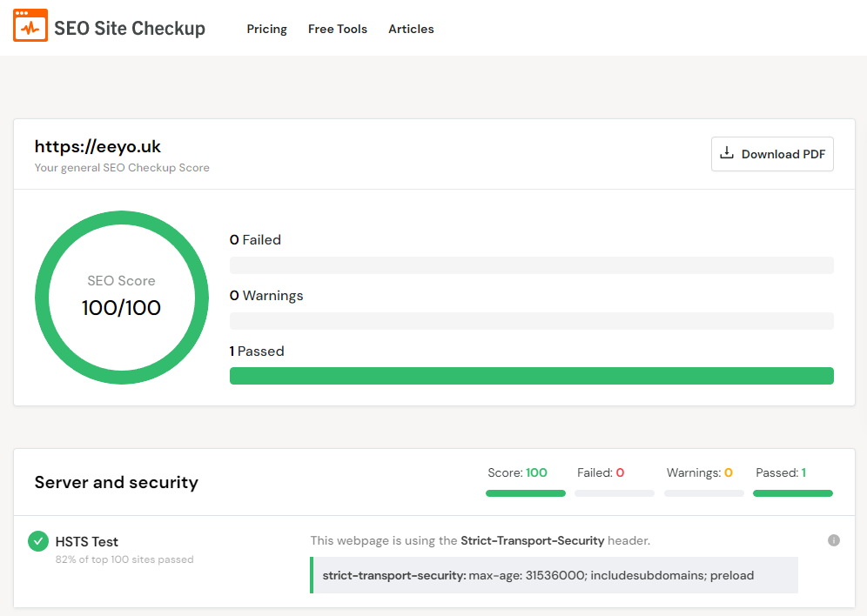Switch to the Free Tools menu item
The height and width of the screenshot is (616, 867).
coord(338,29)
